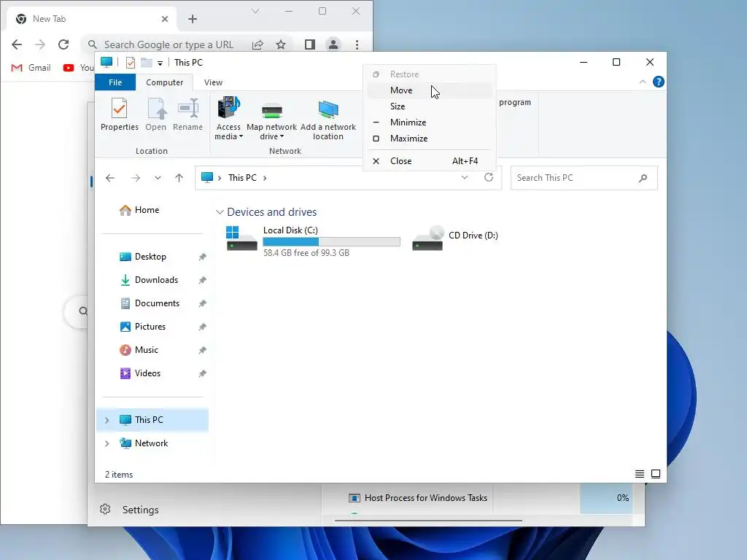Expand the This PC tree node
The width and height of the screenshot is (747, 560).
click(107, 420)
